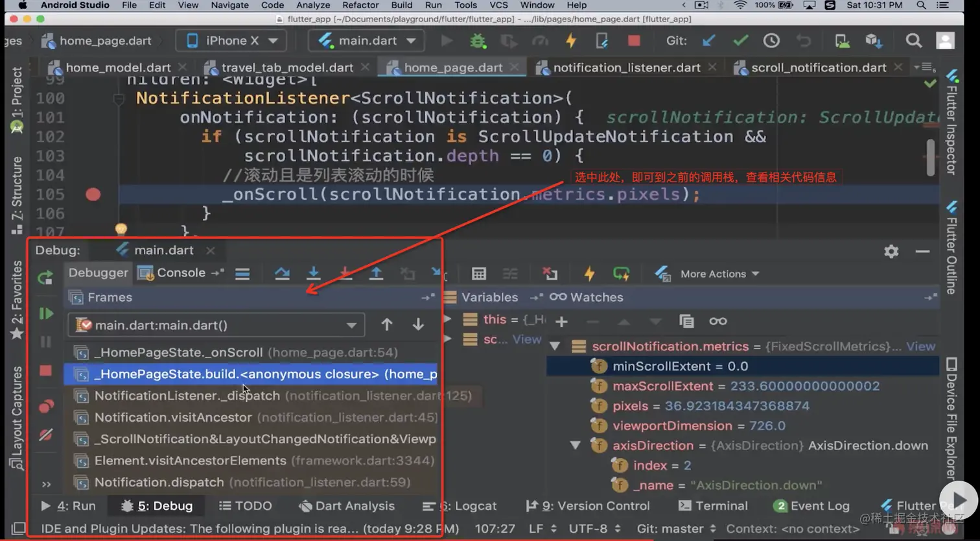Click the lightbulb intention icon
This screenshot has width=980, height=541.
point(121,229)
